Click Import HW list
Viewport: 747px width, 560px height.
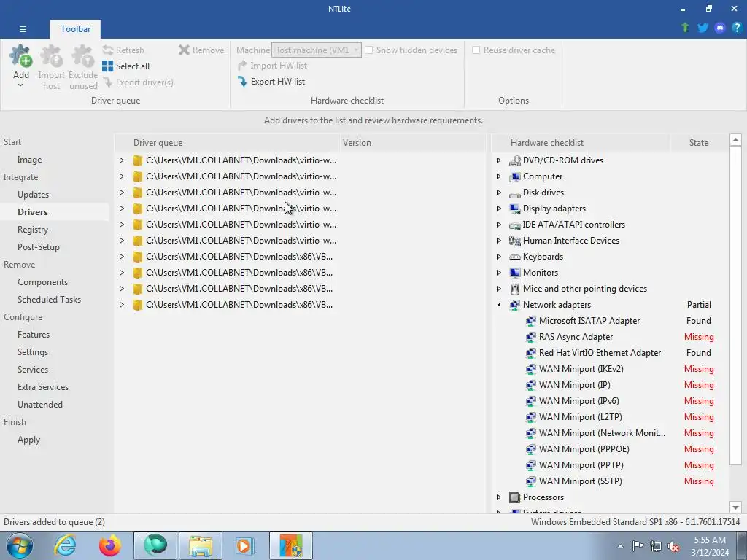pyautogui.click(x=273, y=66)
